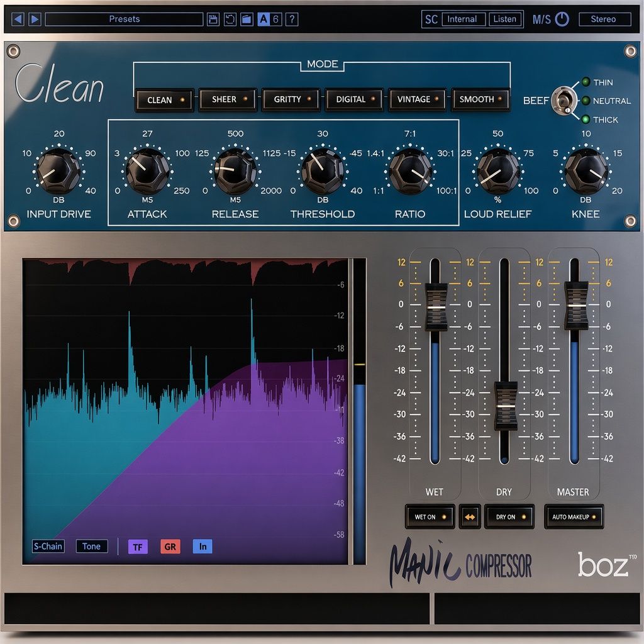Toggle Tone display button

[x=92, y=547]
